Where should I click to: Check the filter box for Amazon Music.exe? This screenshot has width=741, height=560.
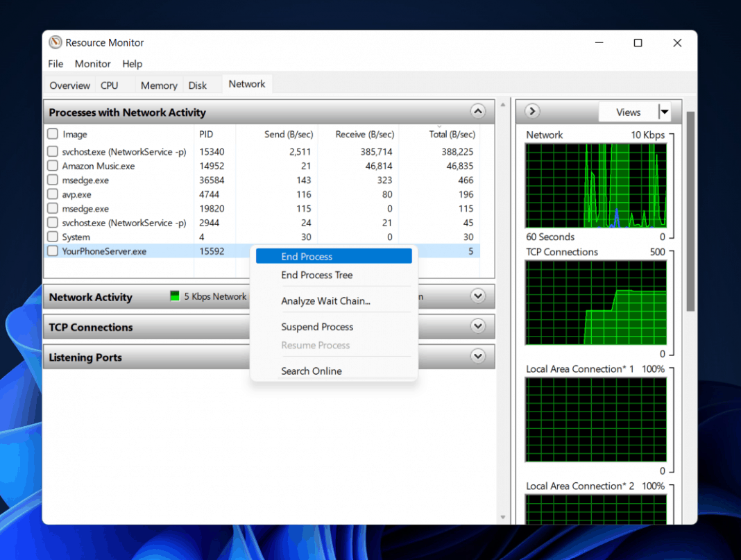click(51, 166)
